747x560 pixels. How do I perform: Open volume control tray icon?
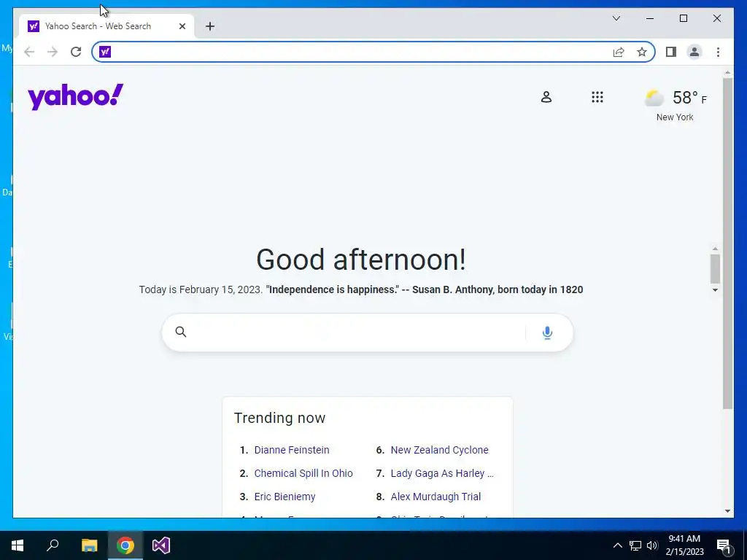(x=652, y=545)
